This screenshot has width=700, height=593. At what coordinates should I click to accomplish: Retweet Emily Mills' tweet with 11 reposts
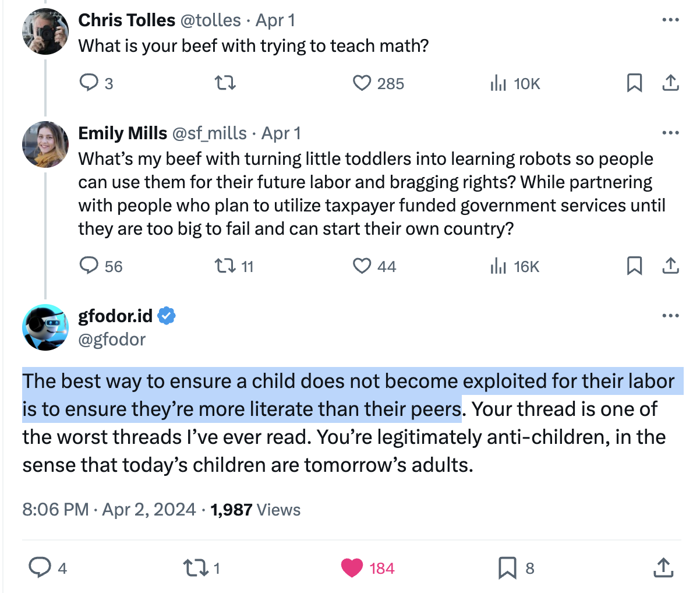point(225,266)
